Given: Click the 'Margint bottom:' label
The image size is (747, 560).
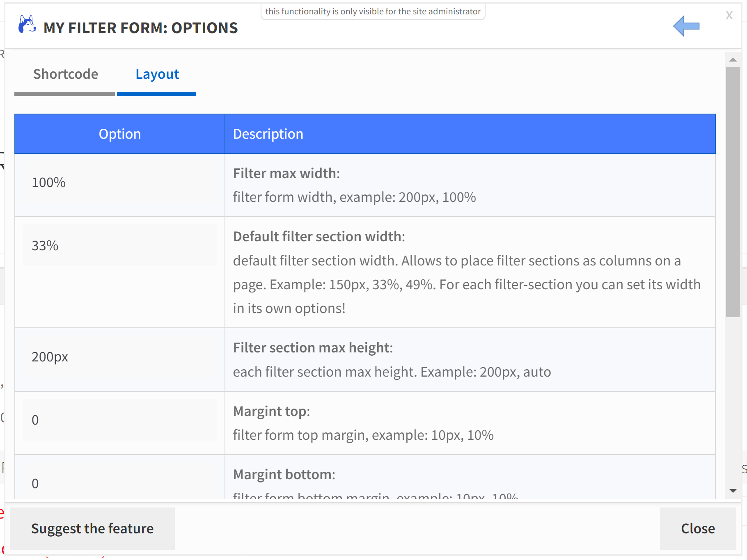Looking at the screenshot, I should coord(284,474).
